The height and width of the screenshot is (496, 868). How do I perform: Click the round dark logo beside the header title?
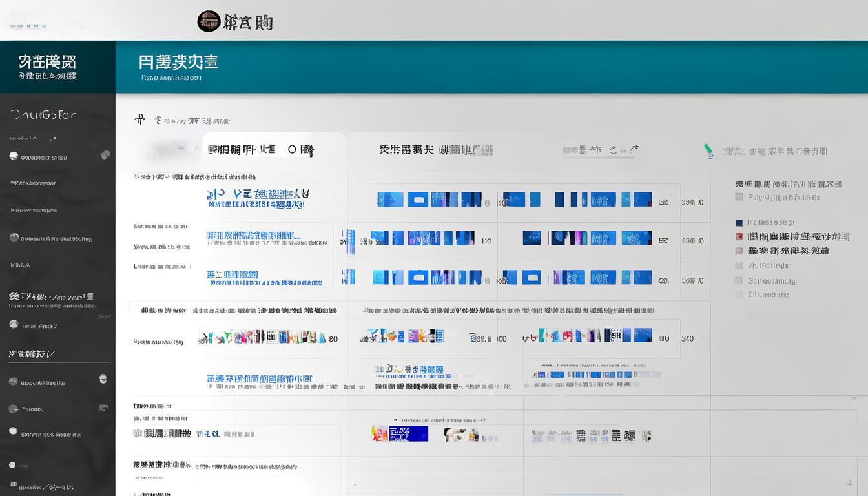tap(209, 21)
